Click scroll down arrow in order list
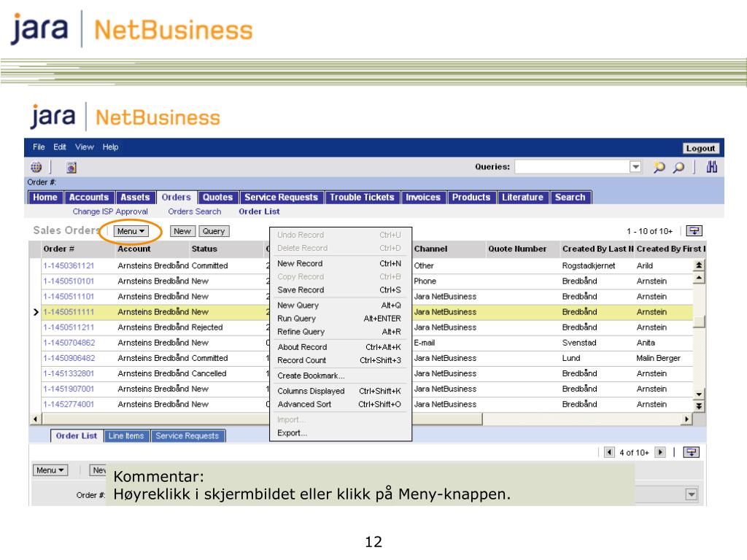Image resolution: width=747 pixels, height=560 pixels. 698,394
